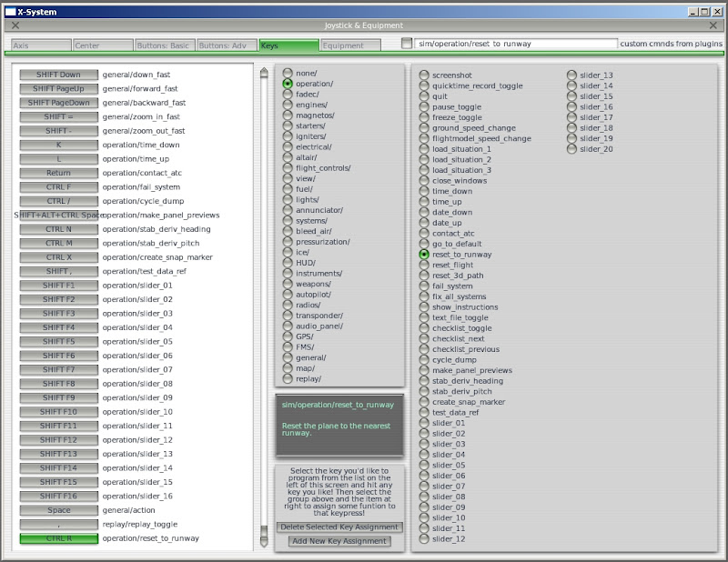Open the Buttons: Adv tab
The image size is (728, 562).
(226, 45)
